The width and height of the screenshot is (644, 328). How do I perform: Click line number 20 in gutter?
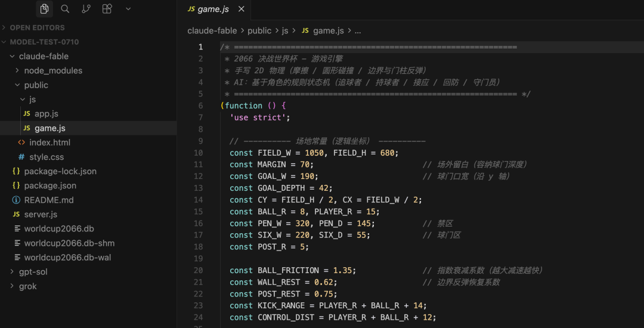[x=199, y=271]
